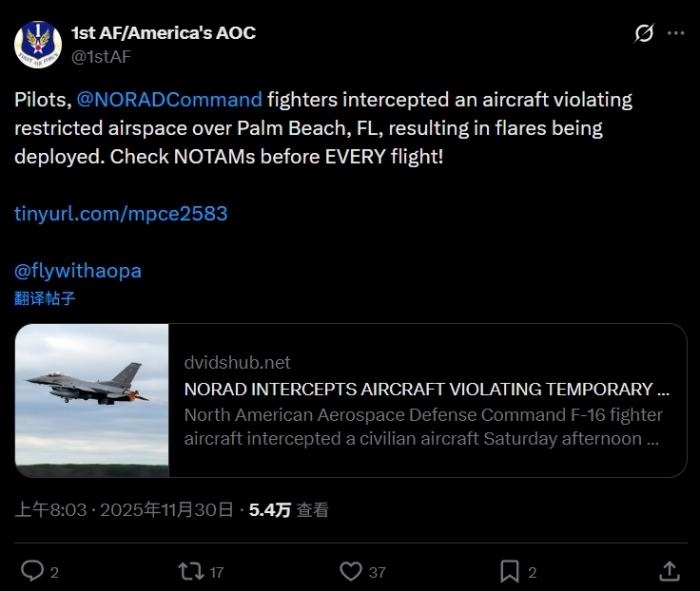Open the @NORADCommand mention

(170, 100)
